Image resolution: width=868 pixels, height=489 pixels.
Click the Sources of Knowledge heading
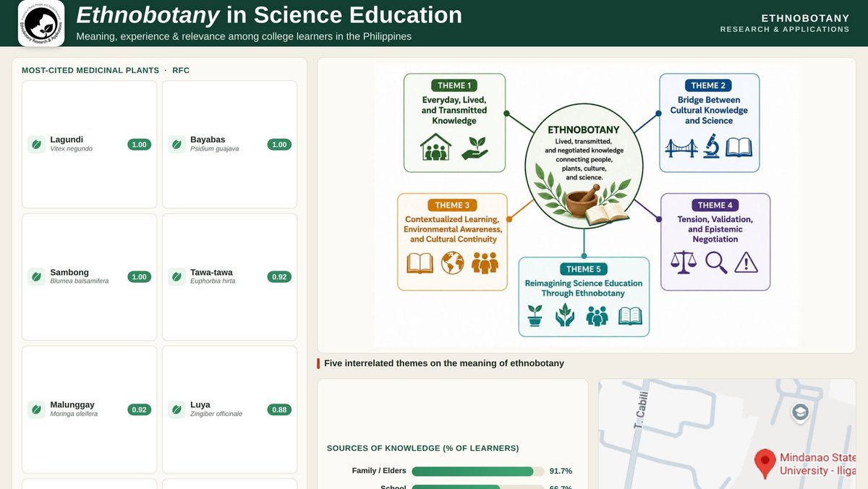(x=423, y=448)
